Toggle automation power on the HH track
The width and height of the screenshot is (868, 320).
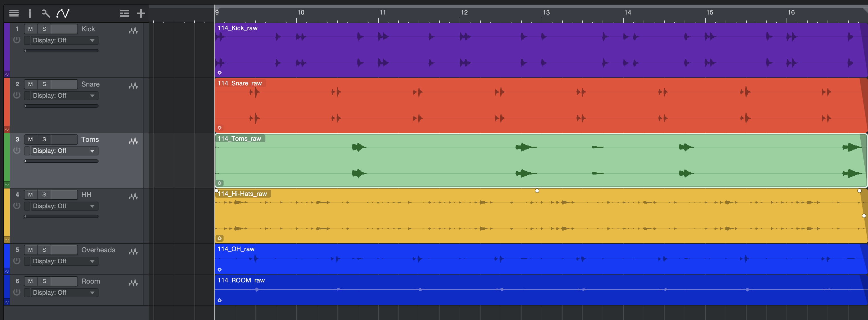(17, 206)
